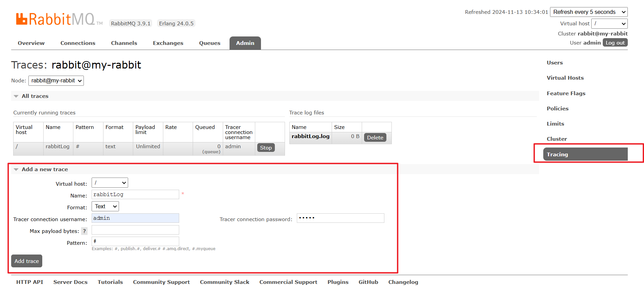Open the Virtual host dropdown in trace form
The height and width of the screenshot is (292, 644).
tap(110, 183)
